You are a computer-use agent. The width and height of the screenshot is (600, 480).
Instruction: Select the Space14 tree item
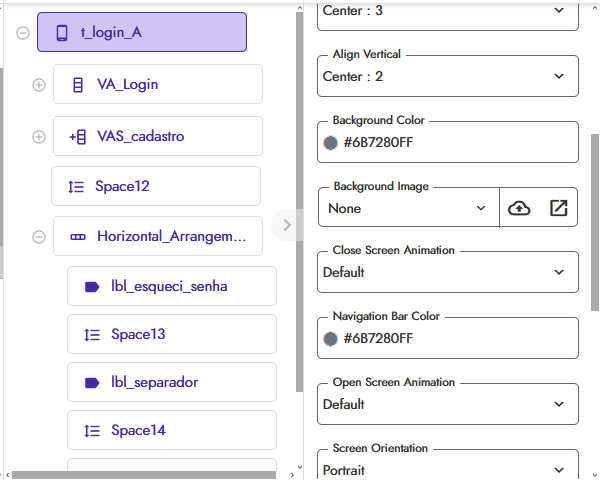click(x=172, y=430)
